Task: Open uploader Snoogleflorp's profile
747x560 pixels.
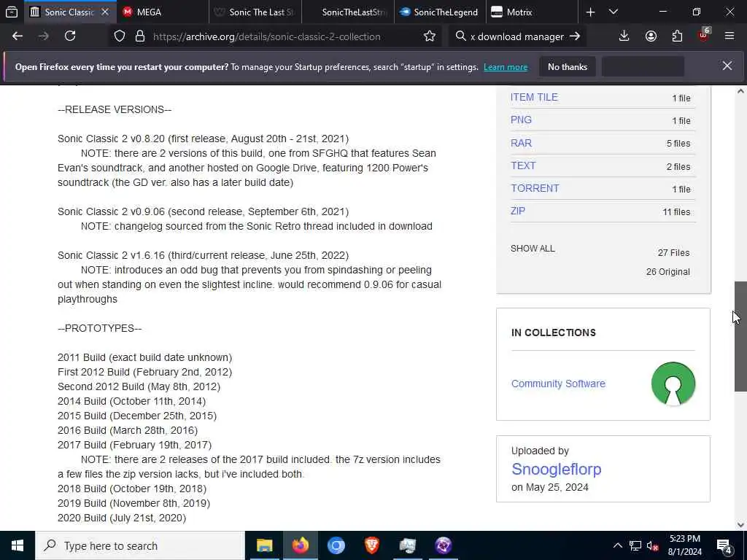Action: (556, 469)
